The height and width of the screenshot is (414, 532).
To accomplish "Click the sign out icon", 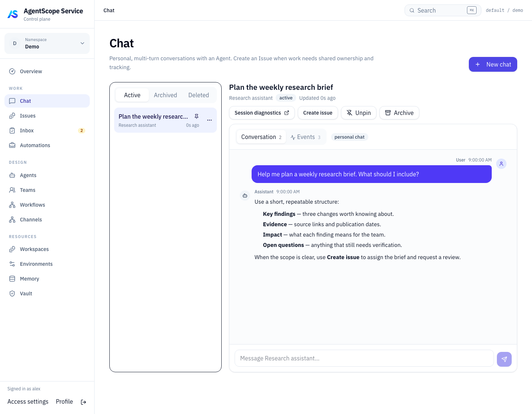I will pyautogui.click(x=83, y=402).
